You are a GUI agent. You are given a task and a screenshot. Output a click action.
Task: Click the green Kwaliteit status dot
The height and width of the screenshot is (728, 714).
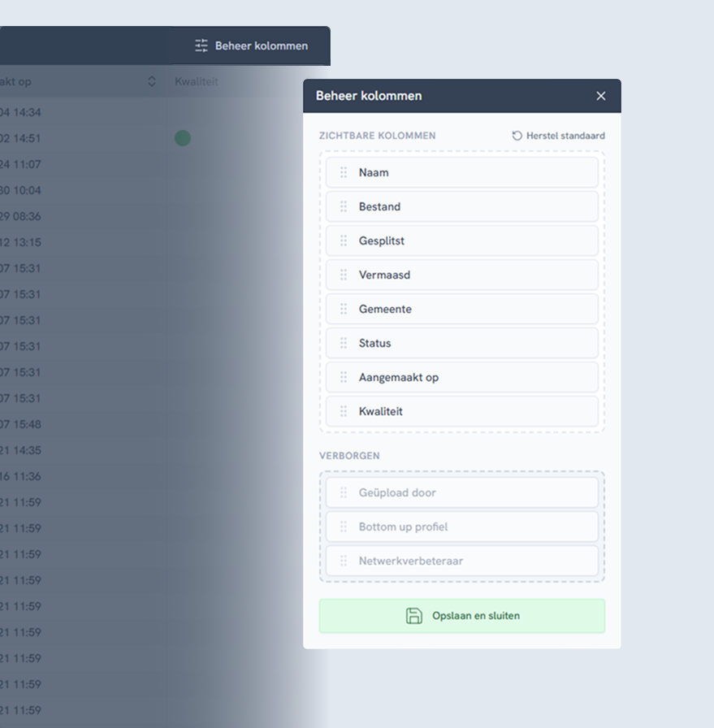(x=183, y=138)
